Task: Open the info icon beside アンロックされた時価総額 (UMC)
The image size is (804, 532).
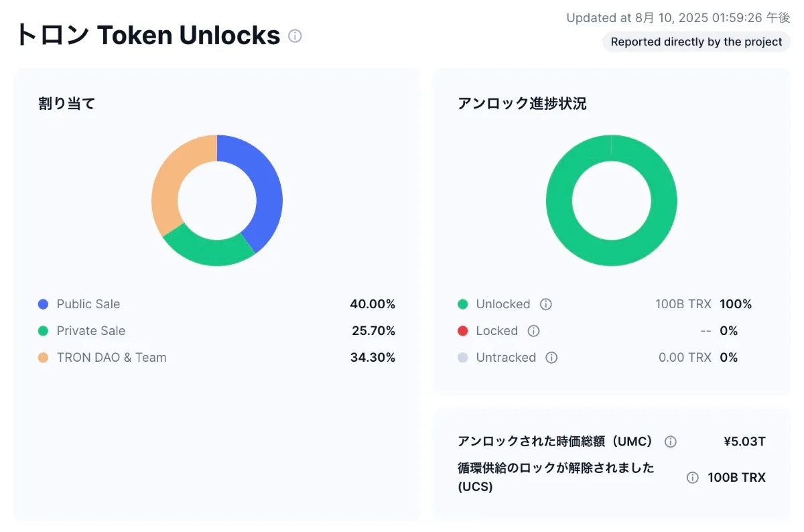Action: [x=670, y=441]
